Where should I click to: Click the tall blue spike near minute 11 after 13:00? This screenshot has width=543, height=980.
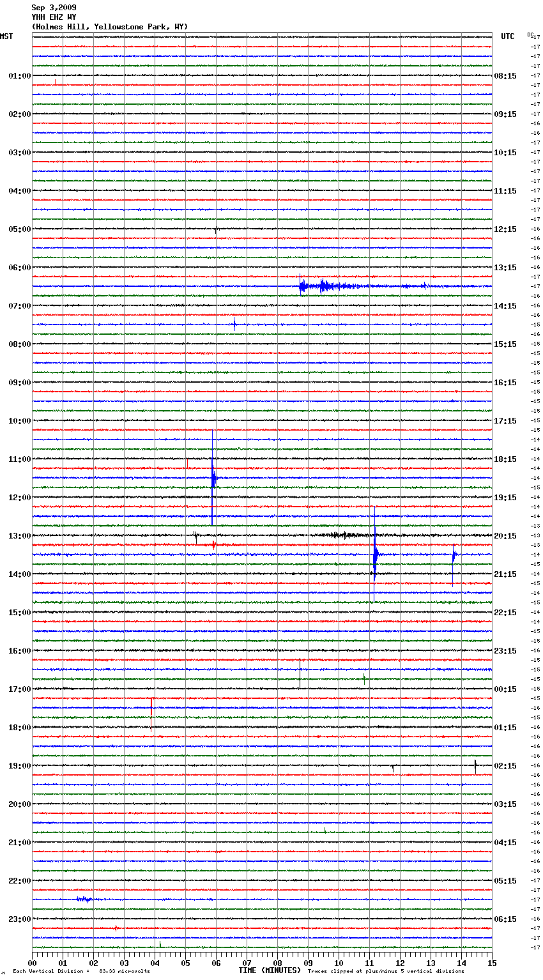tap(375, 554)
